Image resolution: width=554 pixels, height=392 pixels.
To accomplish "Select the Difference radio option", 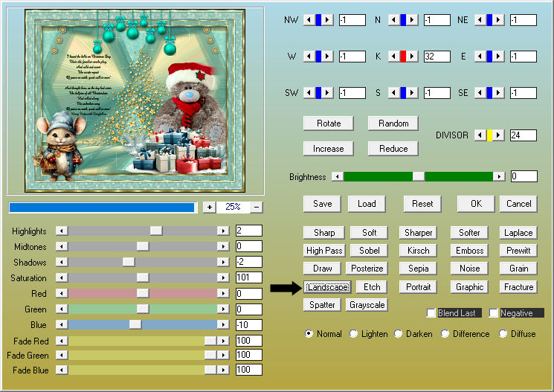I will tap(445, 333).
